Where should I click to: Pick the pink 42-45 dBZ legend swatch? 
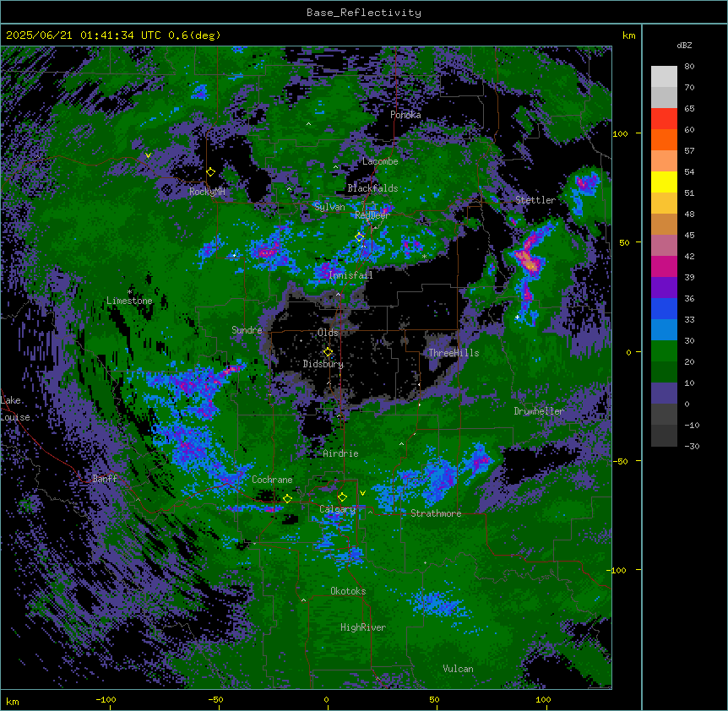[x=664, y=246]
